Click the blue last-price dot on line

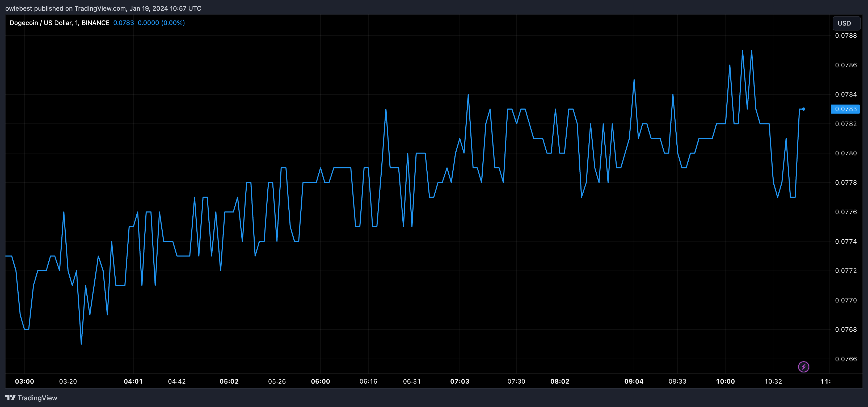point(804,109)
